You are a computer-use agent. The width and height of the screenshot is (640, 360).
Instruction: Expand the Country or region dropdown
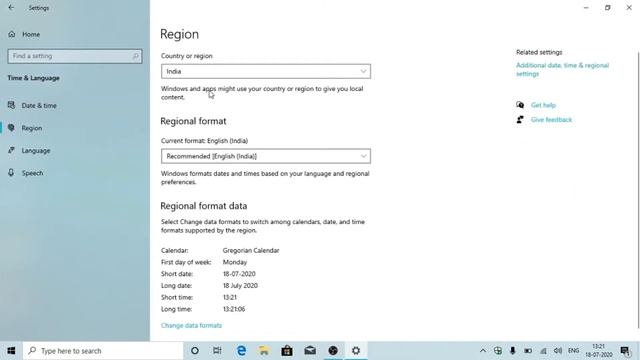[x=266, y=71]
